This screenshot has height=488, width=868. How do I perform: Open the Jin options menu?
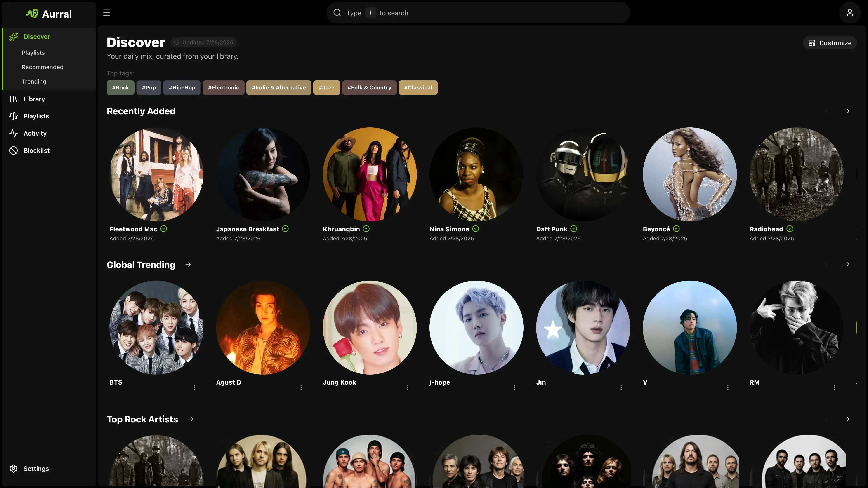click(621, 387)
